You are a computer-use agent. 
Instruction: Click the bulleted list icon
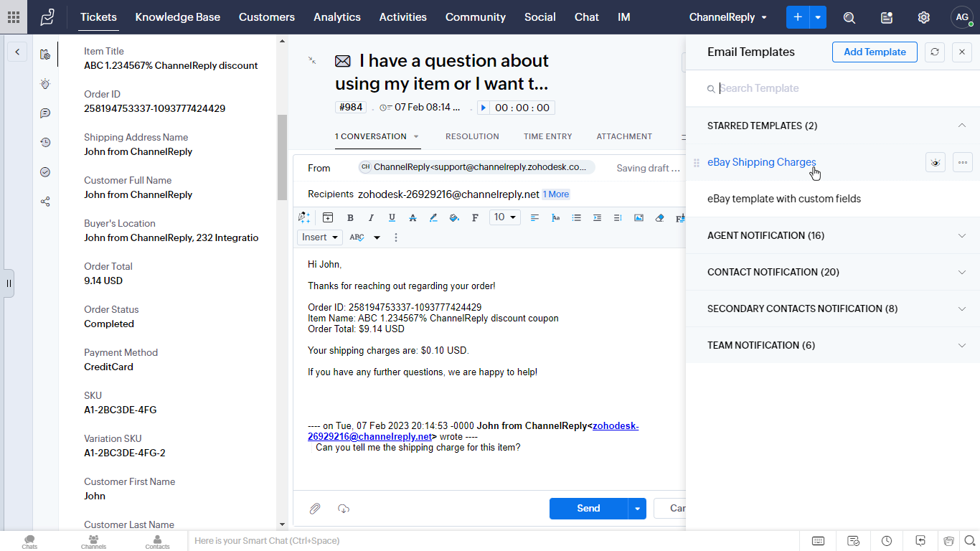(576, 218)
